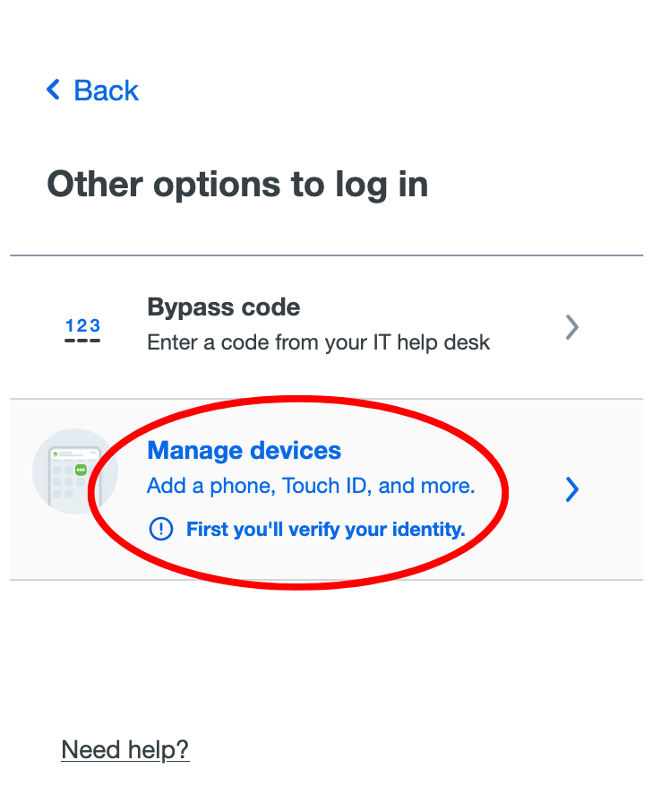Open Bypass code via right chevron
Screen dimensions: 652x812
coord(571,327)
